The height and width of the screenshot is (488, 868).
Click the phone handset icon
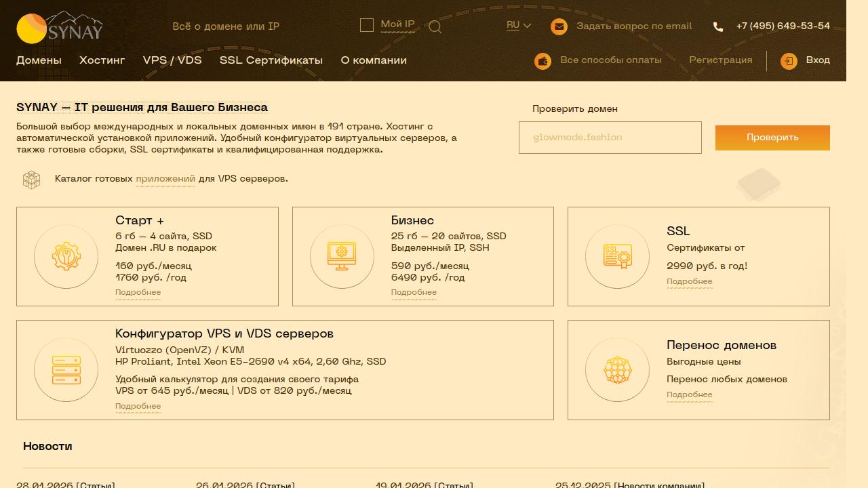pos(718,26)
